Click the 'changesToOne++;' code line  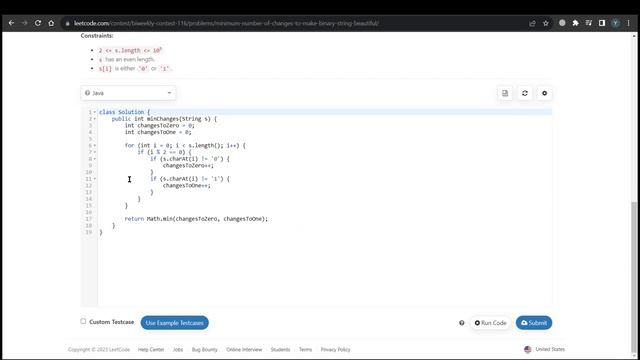click(x=187, y=185)
